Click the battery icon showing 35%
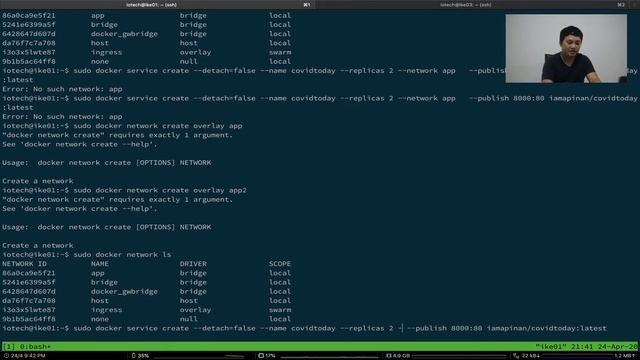Image resolution: width=640 pixels, height=360 pixels. [x=133, y=356]
